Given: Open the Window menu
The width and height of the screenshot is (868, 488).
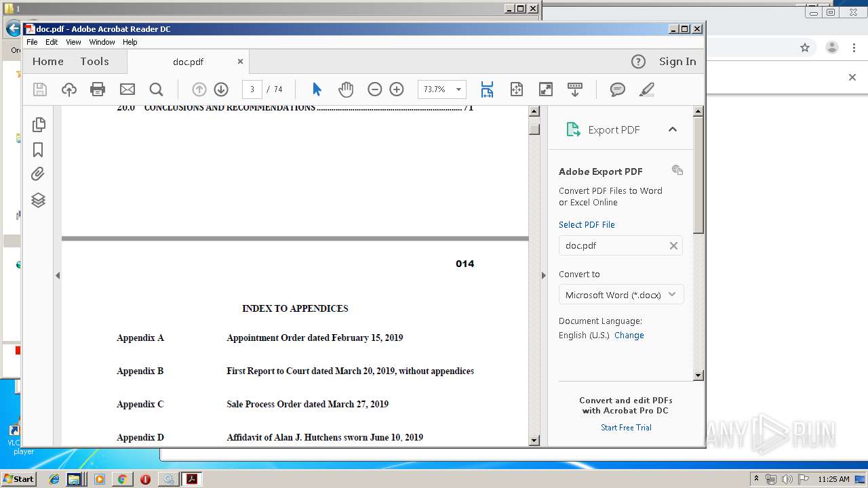Looking at the screenshot, I should tap(102, 42).
